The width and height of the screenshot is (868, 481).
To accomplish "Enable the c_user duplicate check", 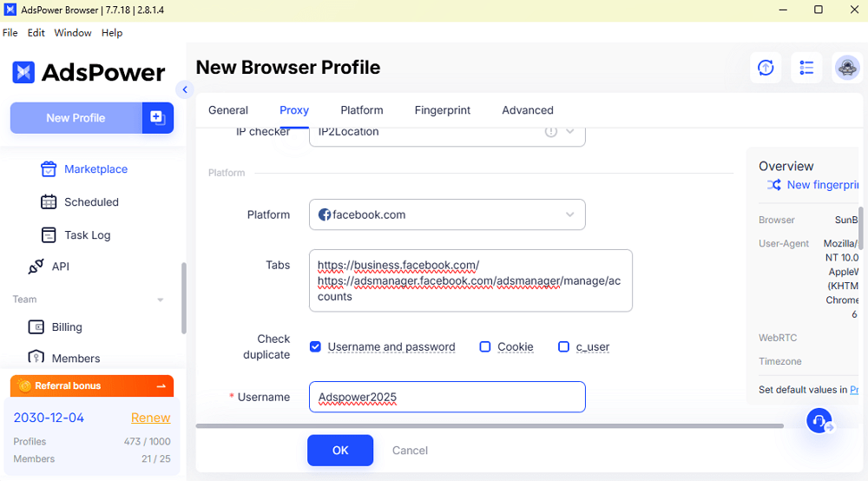I will [x=563, y=346].
